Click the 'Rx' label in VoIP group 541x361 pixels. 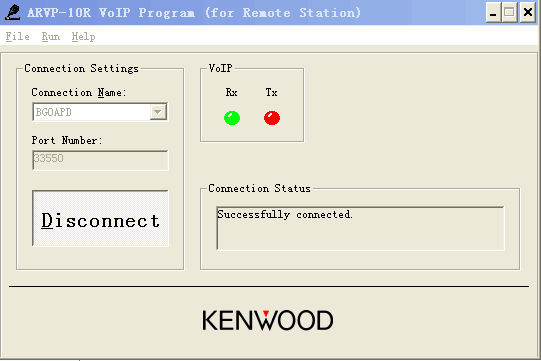(x=231, y=92)
